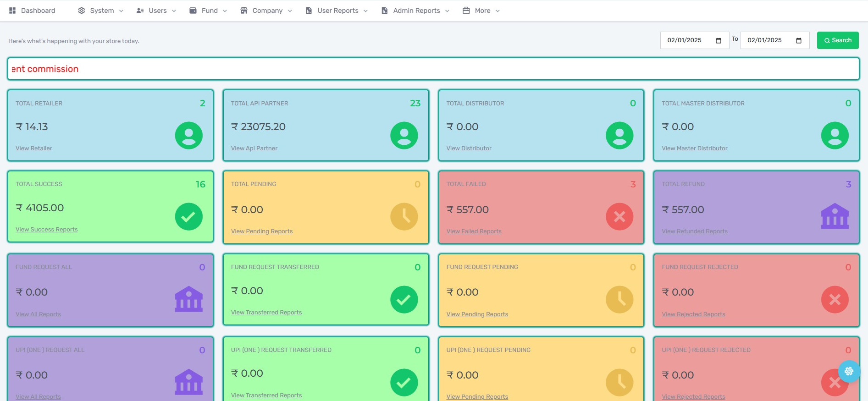The width and height of the screenshot is (868, 401).
Task: Go to the Dashboard menu item
Action: point(32,11)
